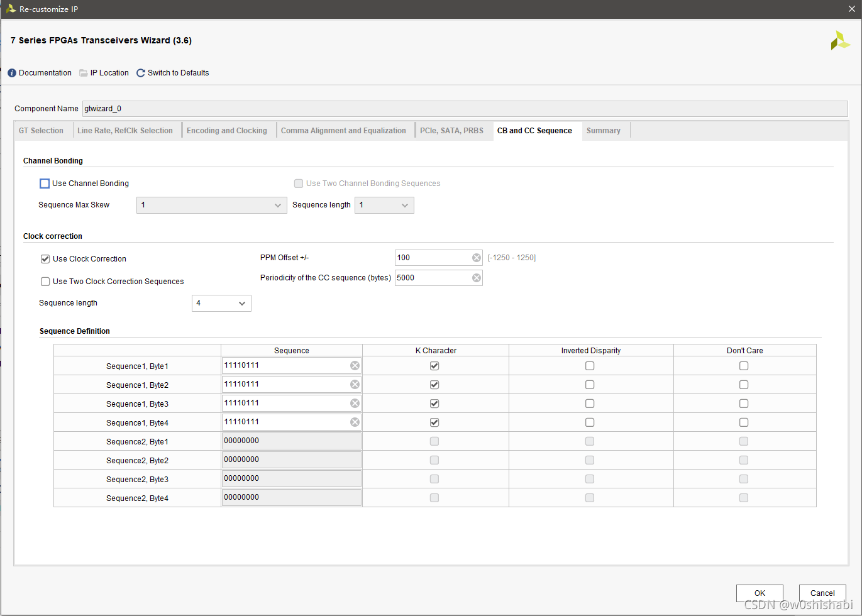Clear the PPM Offset field value
The image size is (862, 616).
(x=477, y=258)
